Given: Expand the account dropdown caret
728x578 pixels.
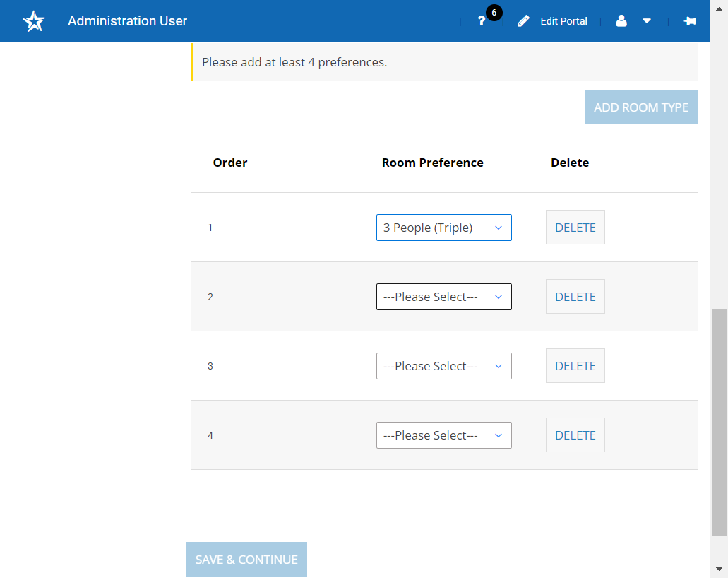Looking at the screenshot, I should [x=647, y=21].
